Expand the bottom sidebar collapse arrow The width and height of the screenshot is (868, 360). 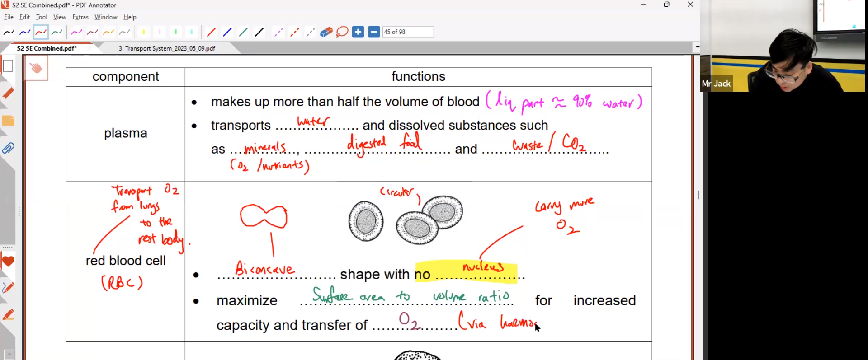(x=9, y=354)
